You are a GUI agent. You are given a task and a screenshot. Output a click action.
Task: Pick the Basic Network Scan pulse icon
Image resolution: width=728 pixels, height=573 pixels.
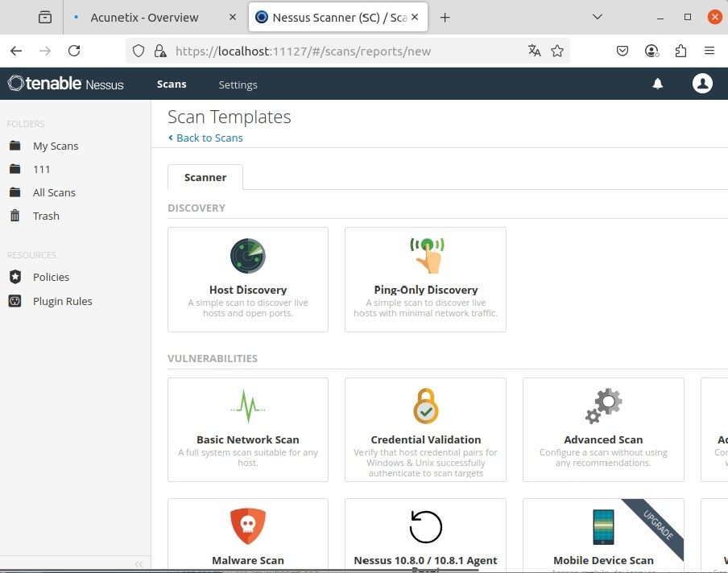click(247, 406)
